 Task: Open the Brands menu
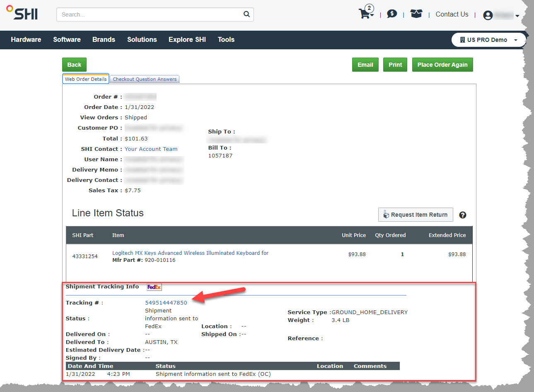[104, 40]
